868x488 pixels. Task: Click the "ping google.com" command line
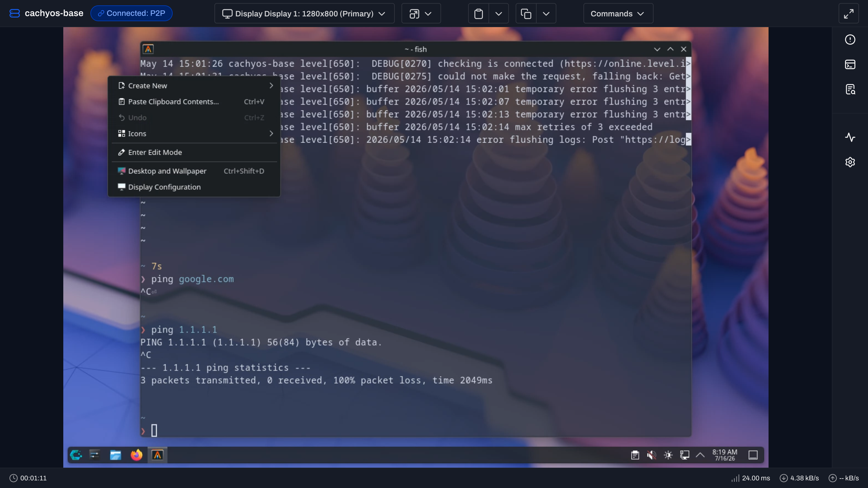tap(192, 279)
